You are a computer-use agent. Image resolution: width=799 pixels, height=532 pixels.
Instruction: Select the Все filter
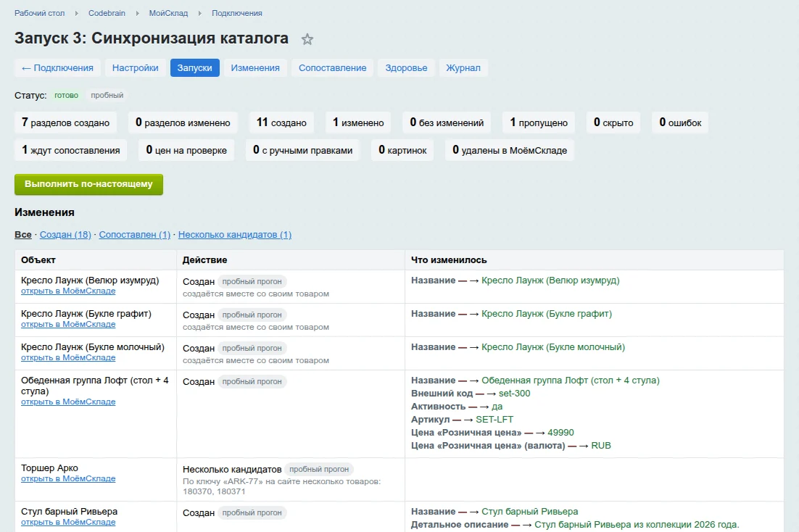point(23,234)
